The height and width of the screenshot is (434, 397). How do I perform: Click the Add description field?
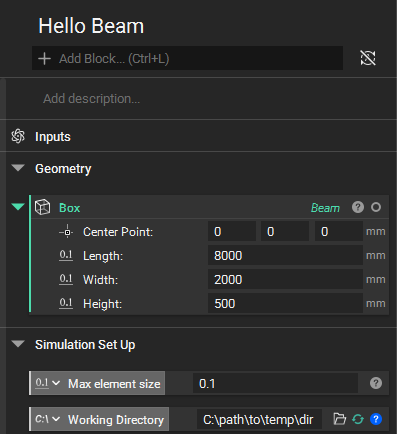pos(91,99)
